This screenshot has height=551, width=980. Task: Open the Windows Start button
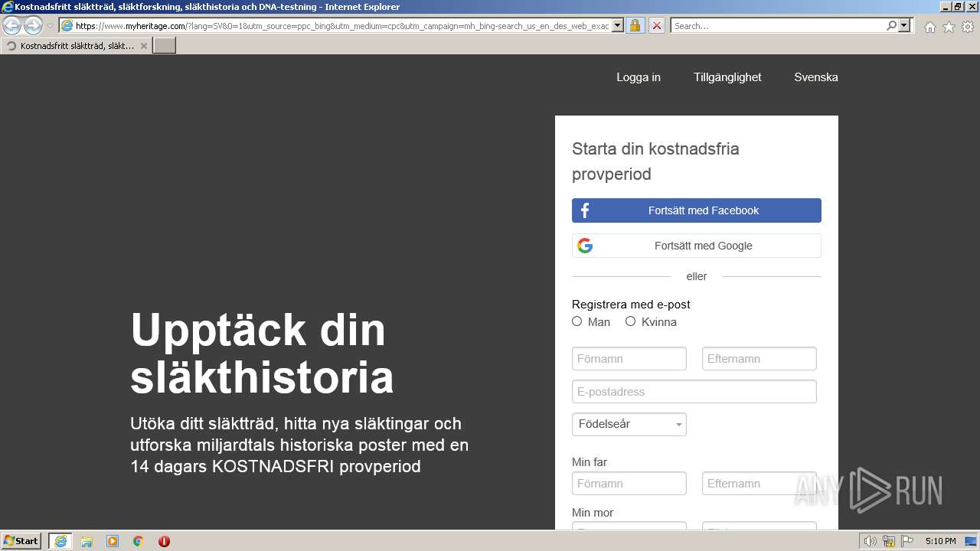pos(21,541)
